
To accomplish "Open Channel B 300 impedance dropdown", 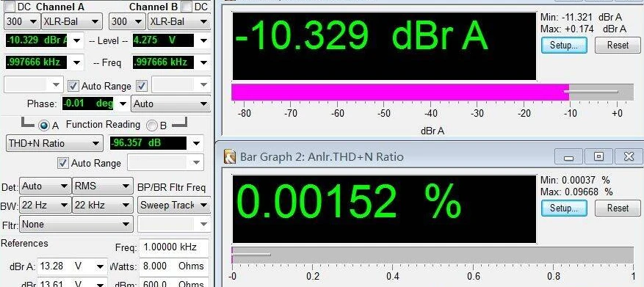I will (x=127, y=21).
